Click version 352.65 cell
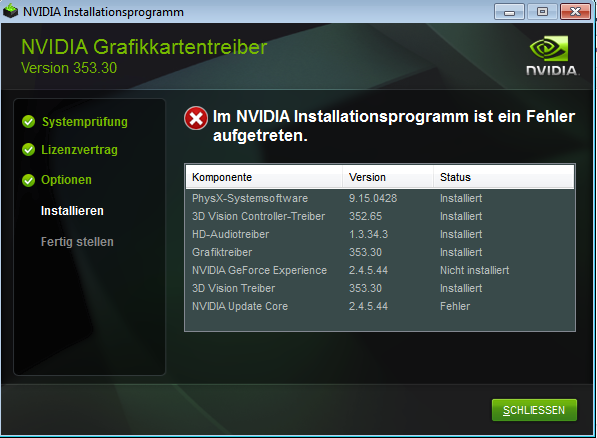597x438 pixels. coord(365,216)
